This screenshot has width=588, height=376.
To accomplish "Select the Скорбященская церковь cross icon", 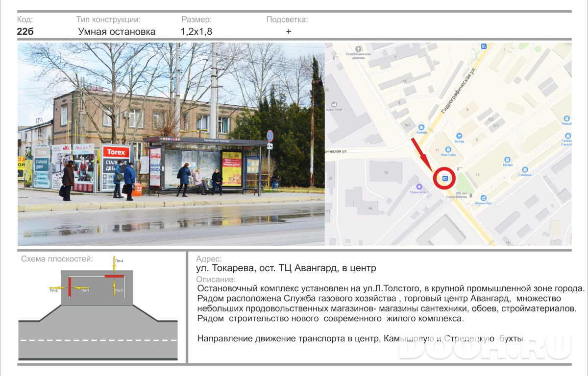I will point(358,49).
